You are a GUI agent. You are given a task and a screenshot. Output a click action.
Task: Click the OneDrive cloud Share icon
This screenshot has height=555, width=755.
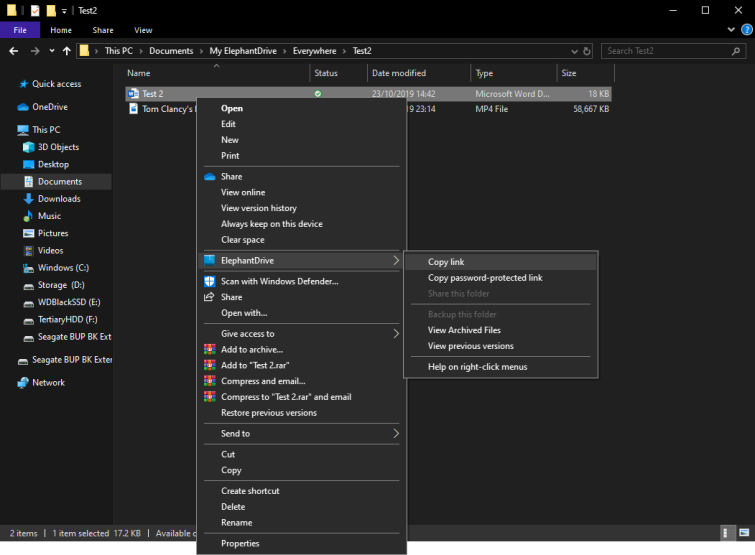209,177
